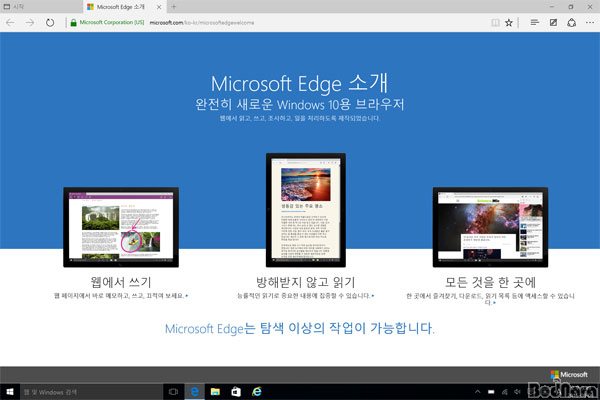This screenshot has height=400, width=600.
Task: Launch Internet Explorer from taskbar
Action: click(256, 392)
